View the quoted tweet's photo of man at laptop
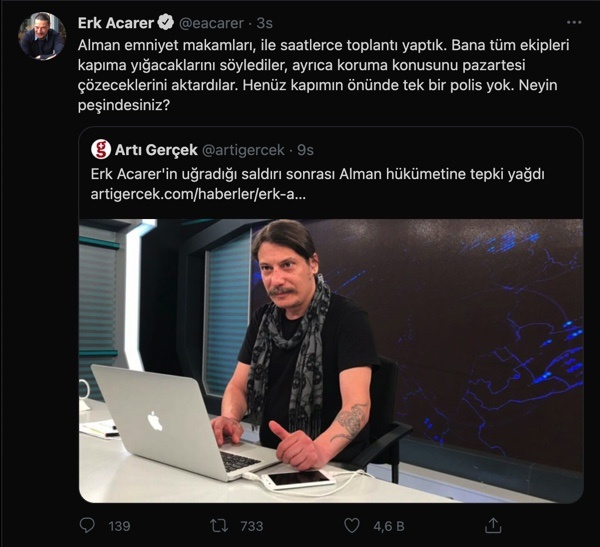The height and width of the screenshot is (547, 600). point(331,361)
